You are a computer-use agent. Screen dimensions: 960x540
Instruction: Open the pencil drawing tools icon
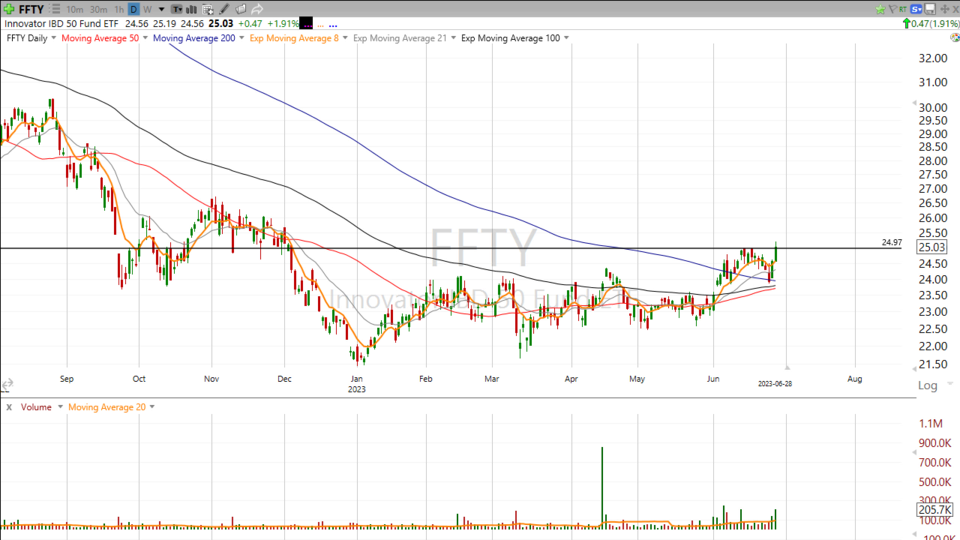tap(223, 9)
